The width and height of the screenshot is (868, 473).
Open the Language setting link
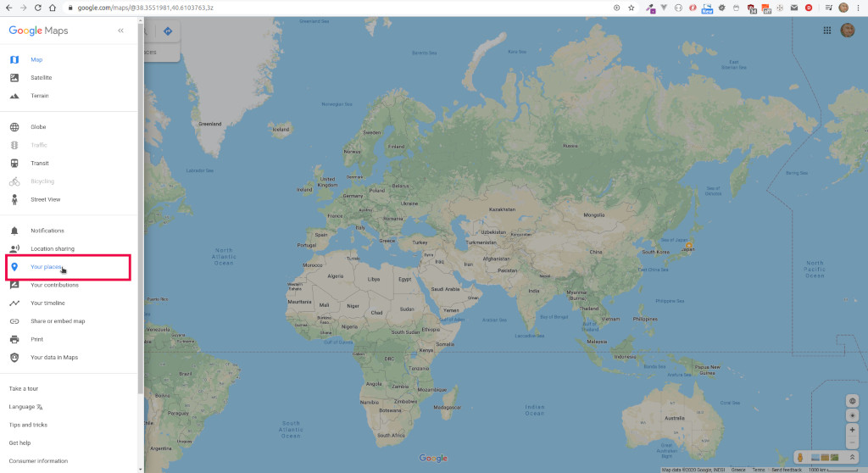click(x=25, y=407)
